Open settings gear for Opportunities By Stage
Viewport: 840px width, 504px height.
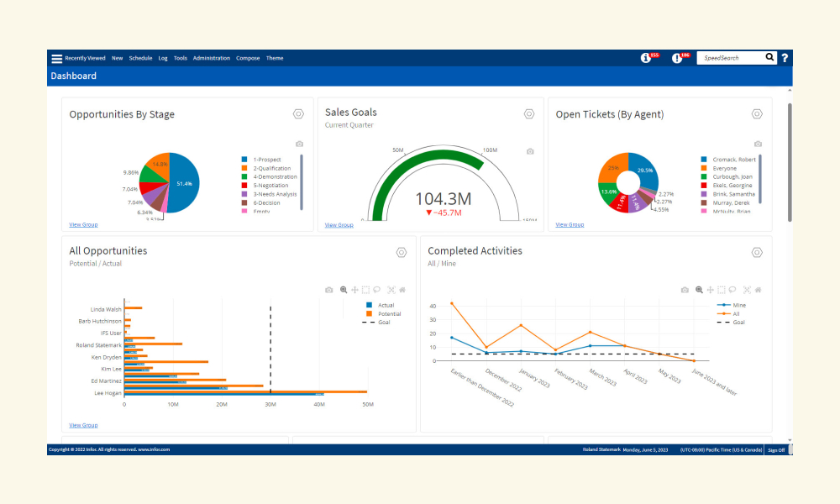pos(298,114)
